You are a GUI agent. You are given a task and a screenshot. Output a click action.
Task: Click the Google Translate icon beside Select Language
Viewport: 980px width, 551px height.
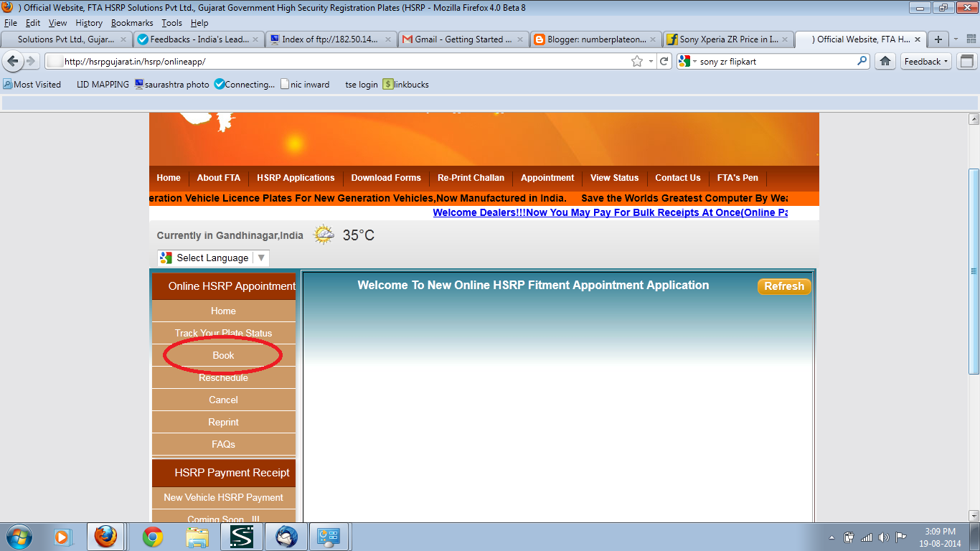coord(166,257)
